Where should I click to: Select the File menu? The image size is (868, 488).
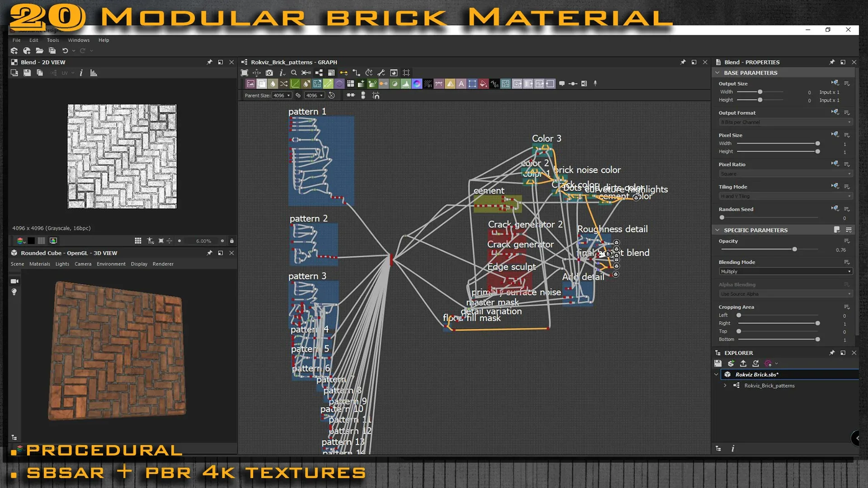(x=16, y=40)
